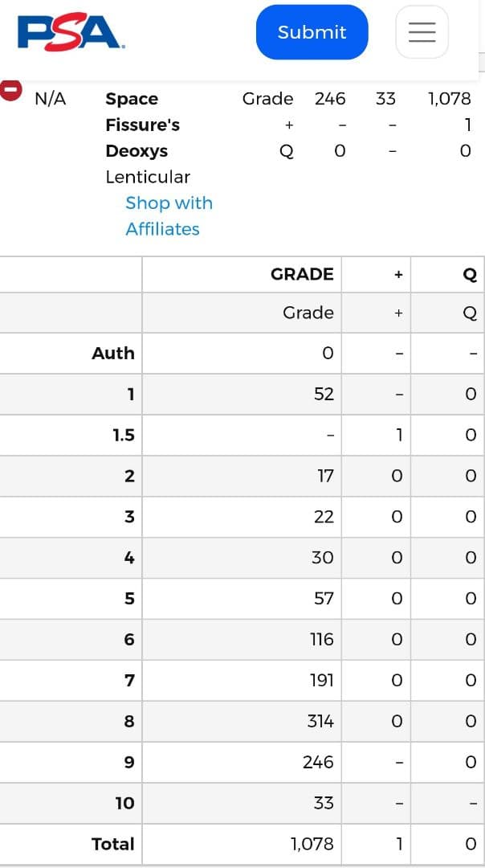Click the bold GRADE column header

point(302,274)
